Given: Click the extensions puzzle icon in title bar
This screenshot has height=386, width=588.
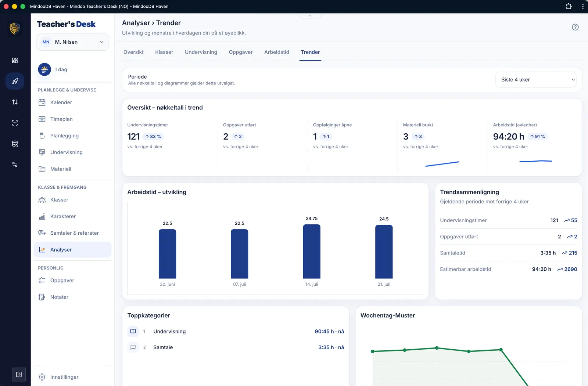Looking at the screenshot, I should [x=569, y=6].
